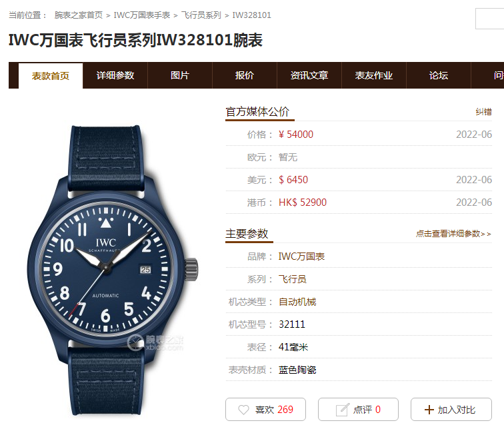Click the search input field at top right

click(x=489, y=19)
